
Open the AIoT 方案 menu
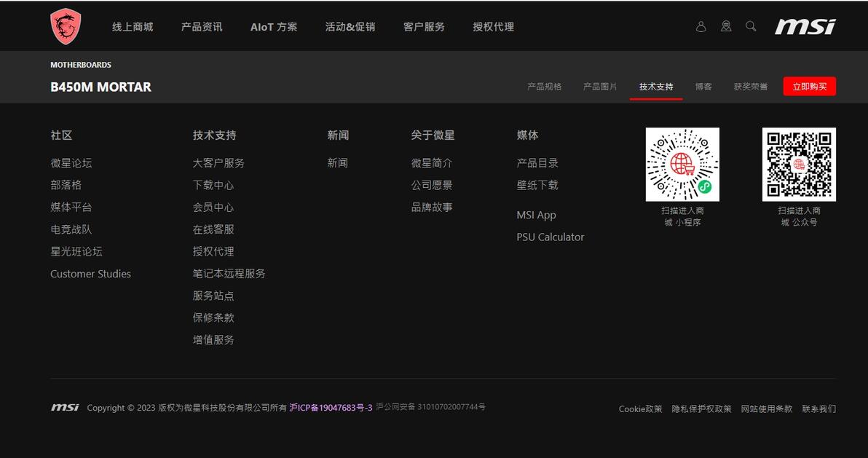[x=274, y=27]
